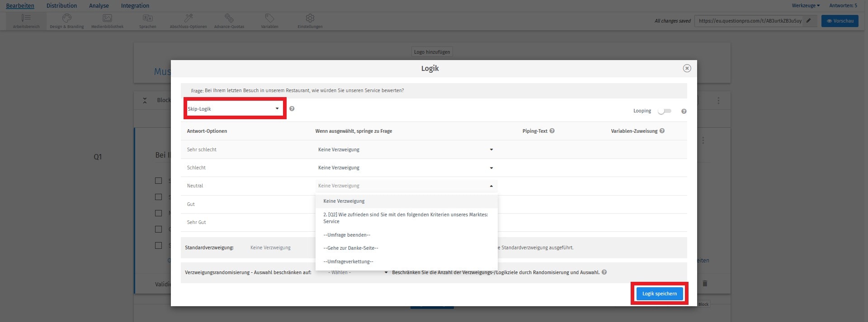The image size is (868, 322).
Task: Choose Gehe zur Danke-Seite from the list
Action: pyautogui.click(x=351, y=248)
